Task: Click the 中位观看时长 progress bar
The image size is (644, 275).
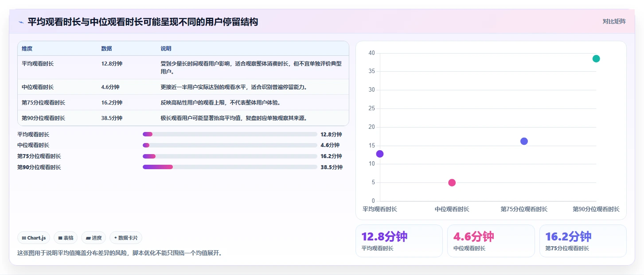Action: (230, 145)
